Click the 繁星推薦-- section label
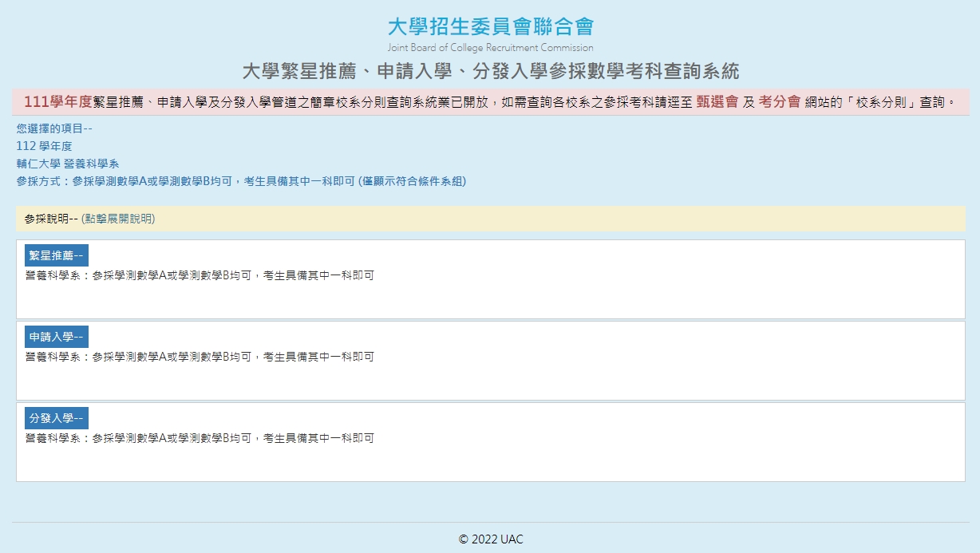The width and height of the screenshot is (980, 553). pyautogui.click(x=57, y=255)
